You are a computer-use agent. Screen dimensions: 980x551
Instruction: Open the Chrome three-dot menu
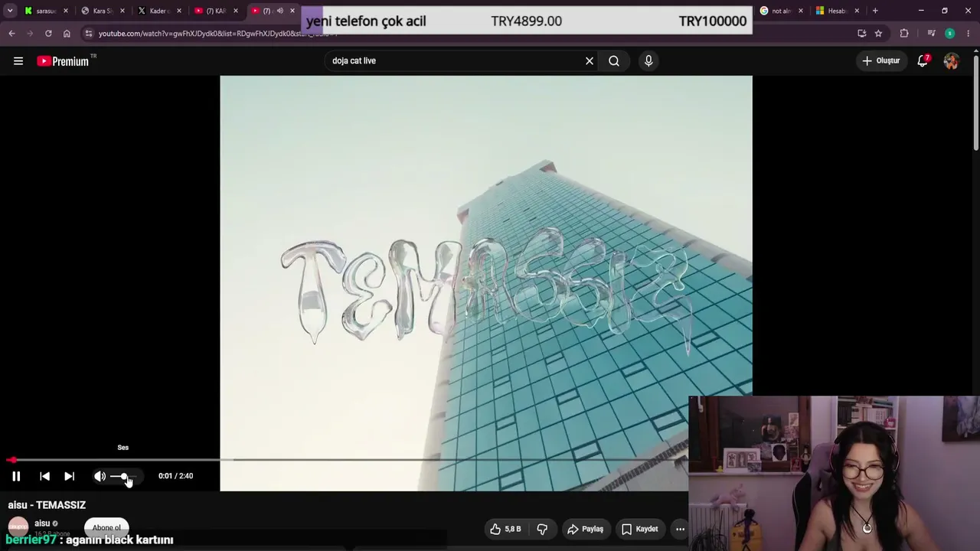[x=969, y=34]
